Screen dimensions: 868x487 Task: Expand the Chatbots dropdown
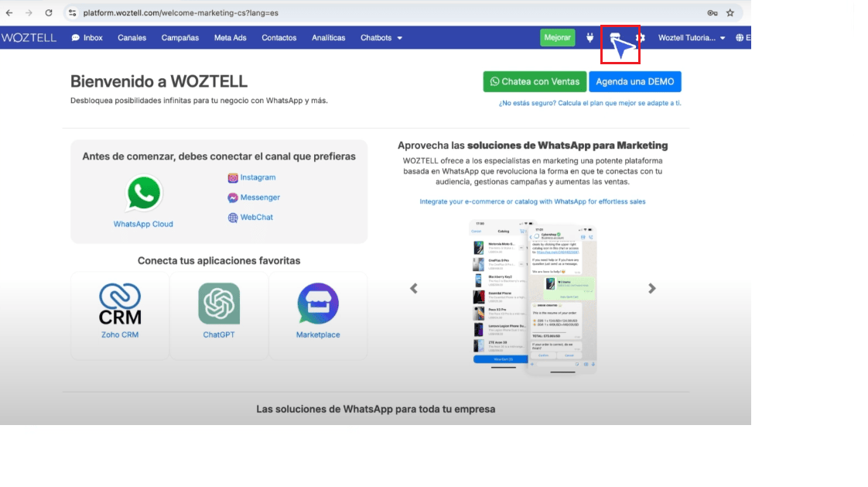381,38
